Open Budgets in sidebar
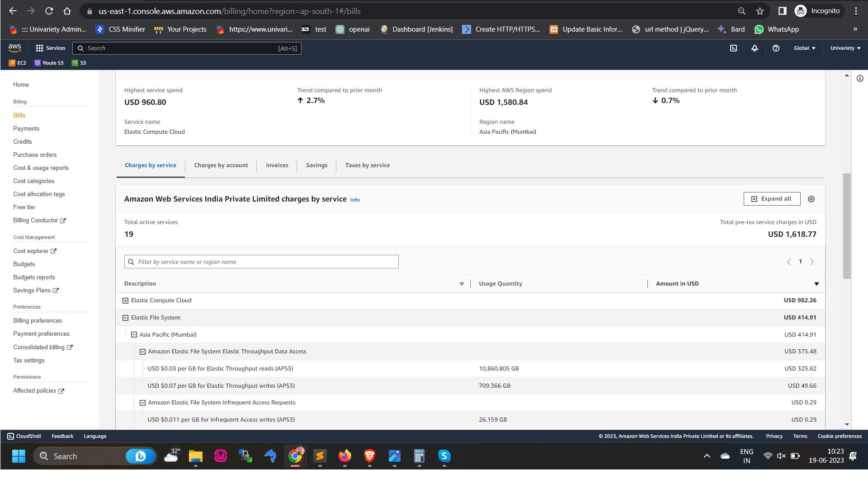Image resolution: width=868 pixels, height=488 pixels. coord(24,264)
